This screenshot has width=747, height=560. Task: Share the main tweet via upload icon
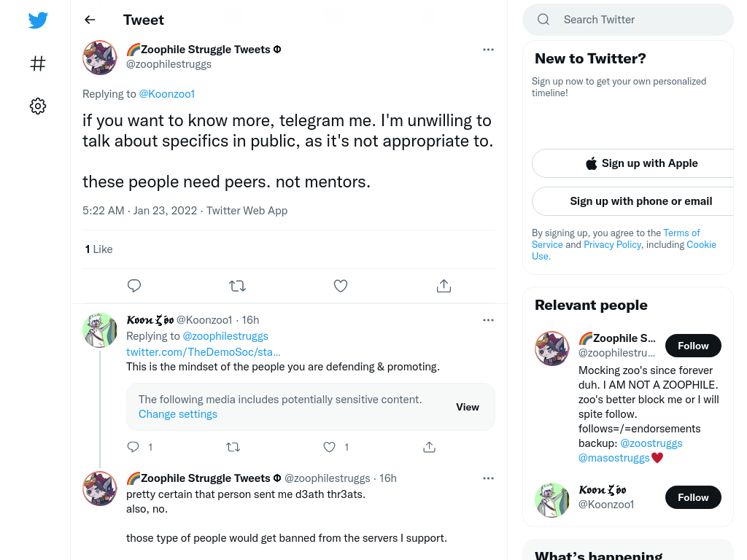444,286
